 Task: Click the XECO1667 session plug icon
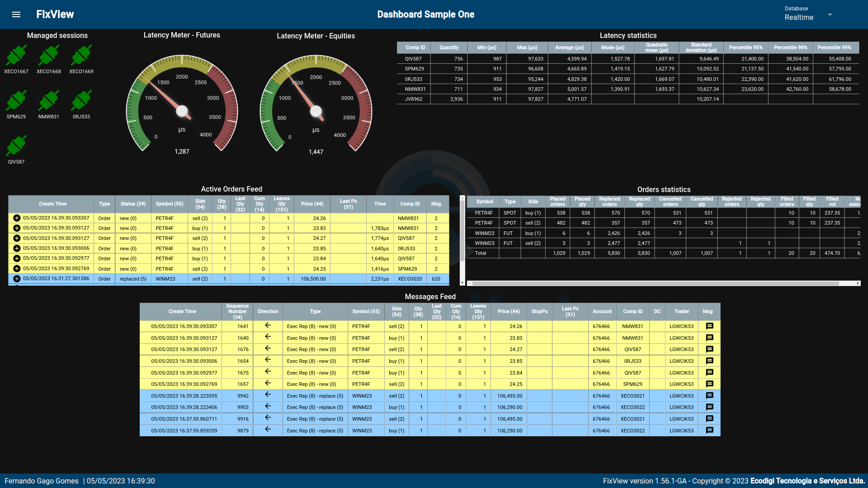[x=16, y=56]
